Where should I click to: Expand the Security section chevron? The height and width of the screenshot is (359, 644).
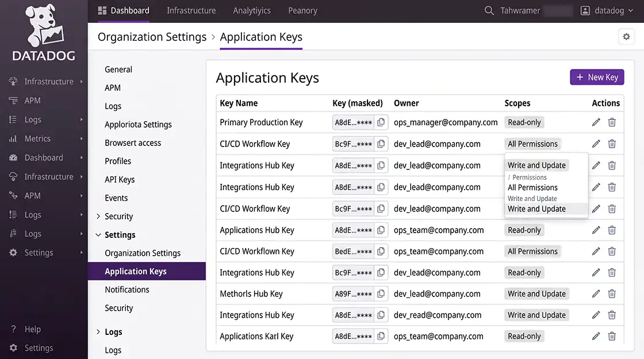coord(98,216)
